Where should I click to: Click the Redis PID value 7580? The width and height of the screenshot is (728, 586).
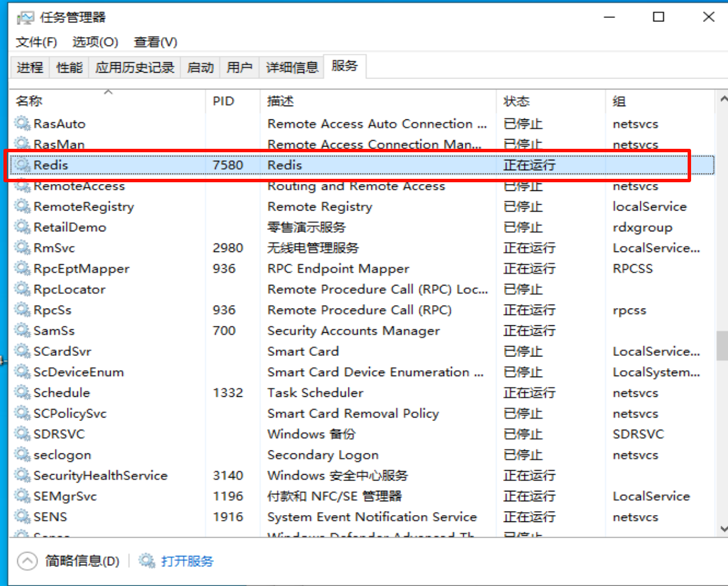coord(228,165)
